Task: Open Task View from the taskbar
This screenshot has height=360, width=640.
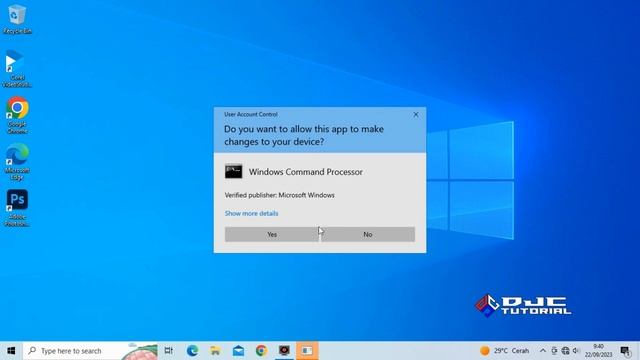Action: pyautogui.click(x=169, y=351)
